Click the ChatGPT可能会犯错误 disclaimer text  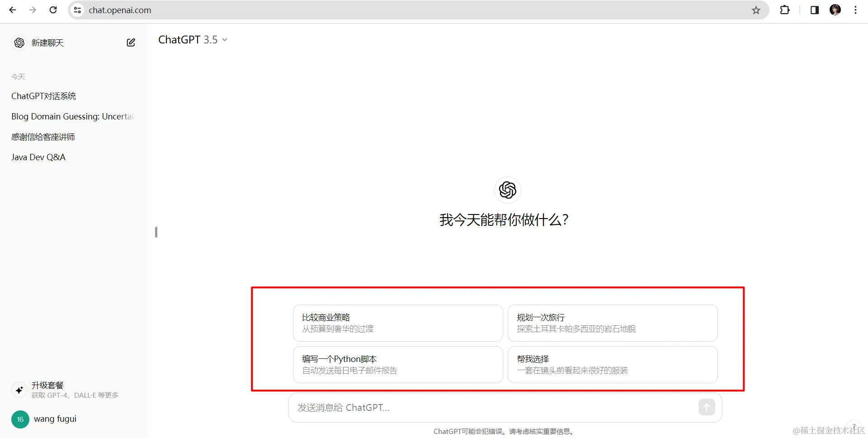[505, 431]
